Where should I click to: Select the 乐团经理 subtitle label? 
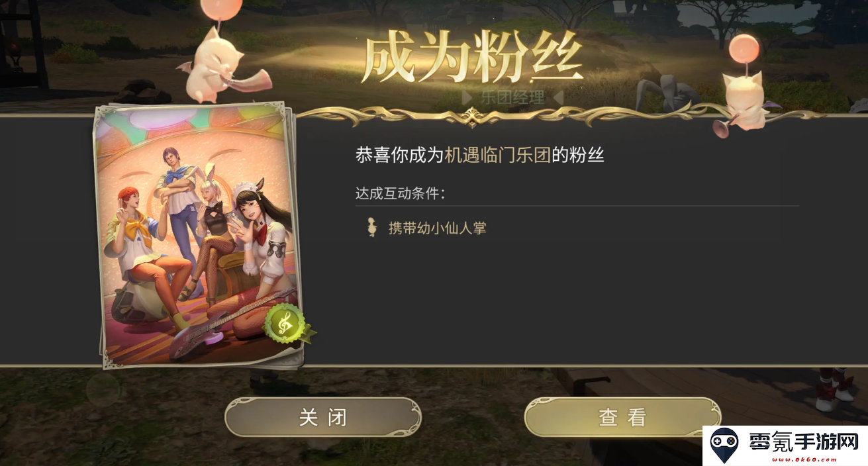point(512,98)
